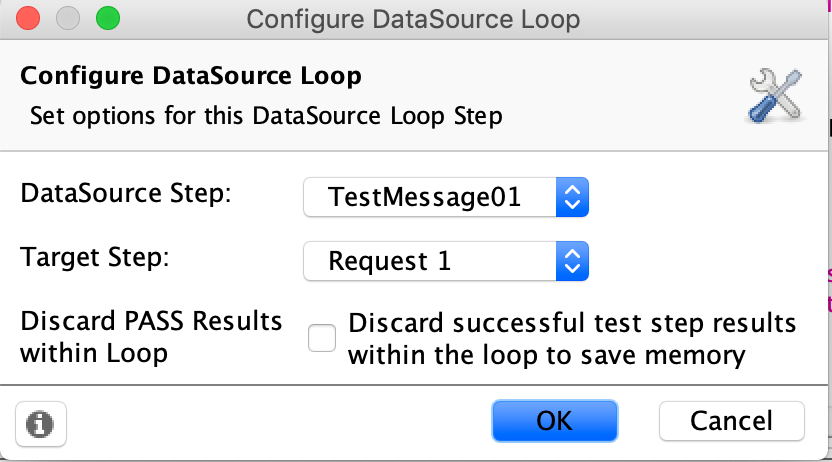Click the 'Discard PASS Results within Loop' label
Viewport: 832px width, 462px height.
click(x=151, y=338)
